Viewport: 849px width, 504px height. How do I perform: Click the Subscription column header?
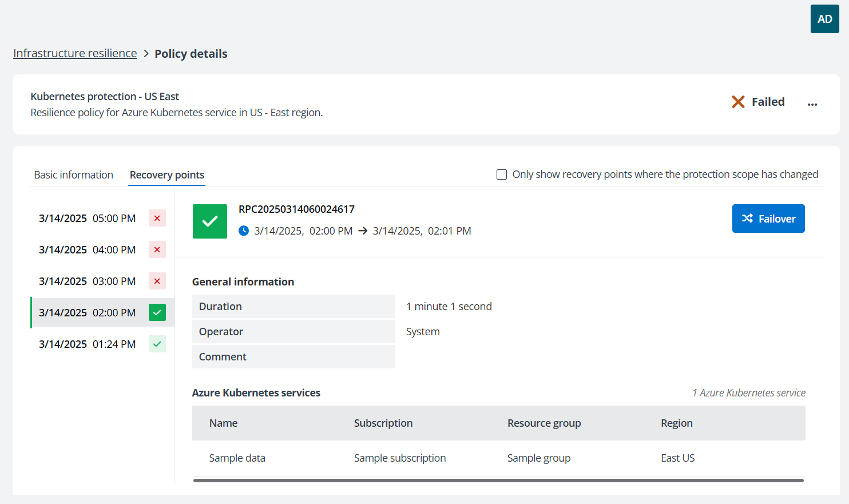pyautogui.click(x=383, y=423)
